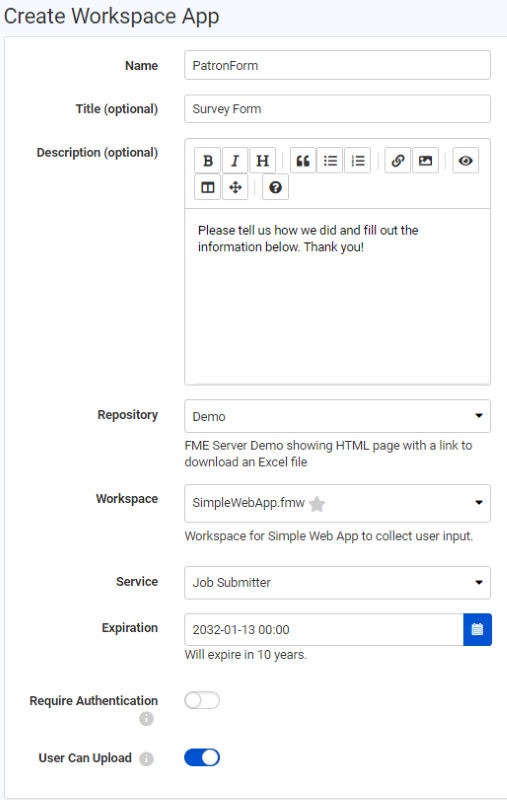Viewport: 507px width, 800px height.
Task: Toggle side-by-side editor view
Action: pyautogui.click(x=208, y=187)
